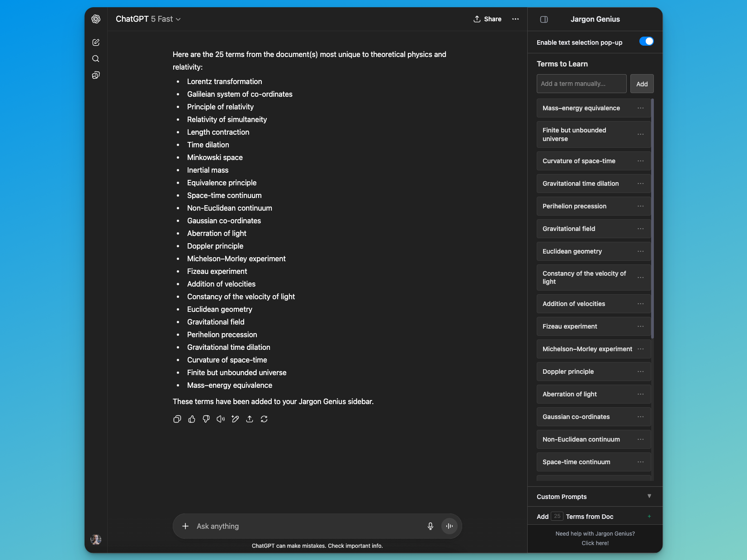Screen dimensions: 747x560
Task: Regenerate the response with the retry icon
Action: (264, 419)
